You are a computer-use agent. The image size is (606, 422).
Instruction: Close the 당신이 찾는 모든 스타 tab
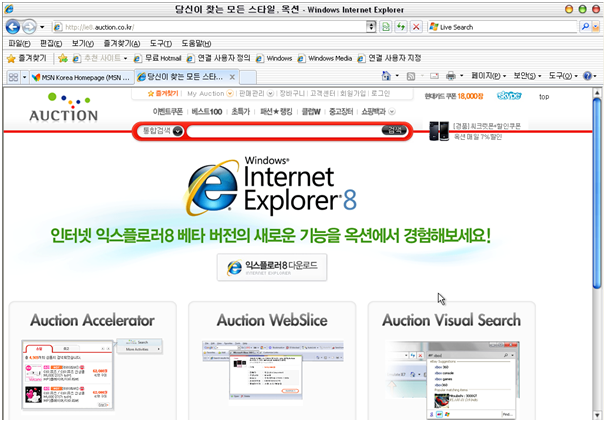click(232, 77)
